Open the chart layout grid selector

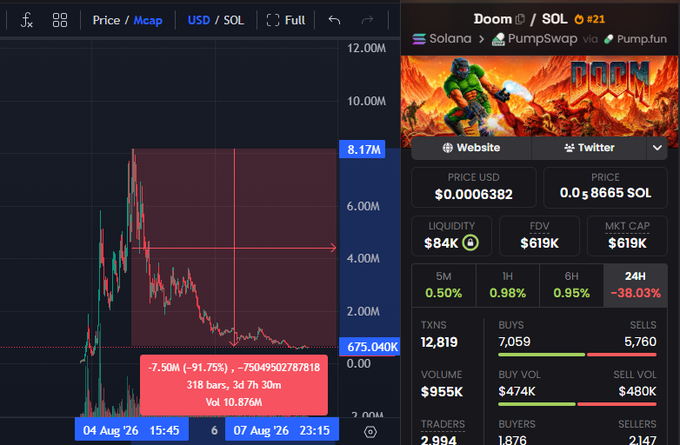59,20
